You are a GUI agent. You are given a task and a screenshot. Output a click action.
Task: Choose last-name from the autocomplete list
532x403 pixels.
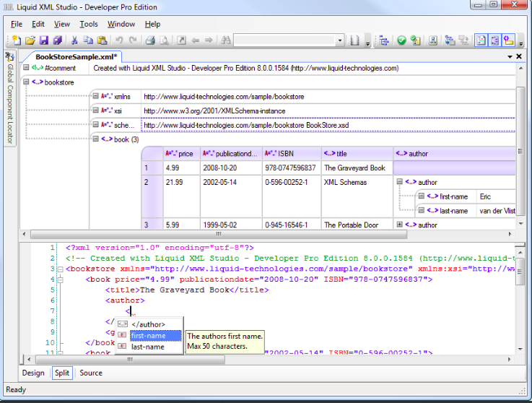pos(147,347)
